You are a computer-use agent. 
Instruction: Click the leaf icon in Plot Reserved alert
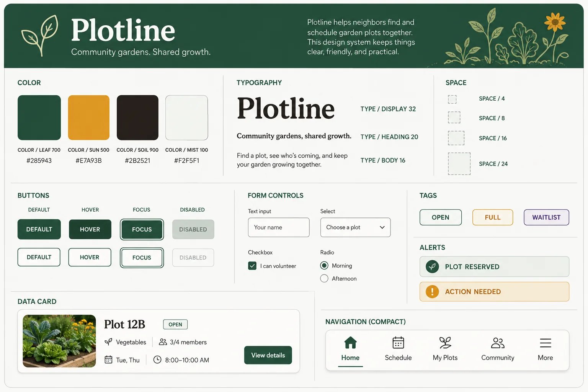point(432,266)
